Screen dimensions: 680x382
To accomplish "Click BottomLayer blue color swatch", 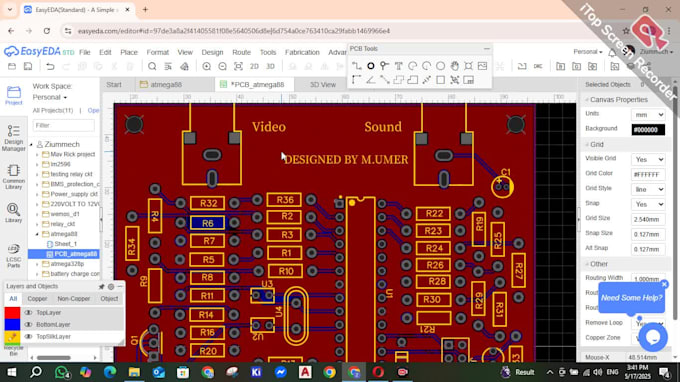I will 12,324.
